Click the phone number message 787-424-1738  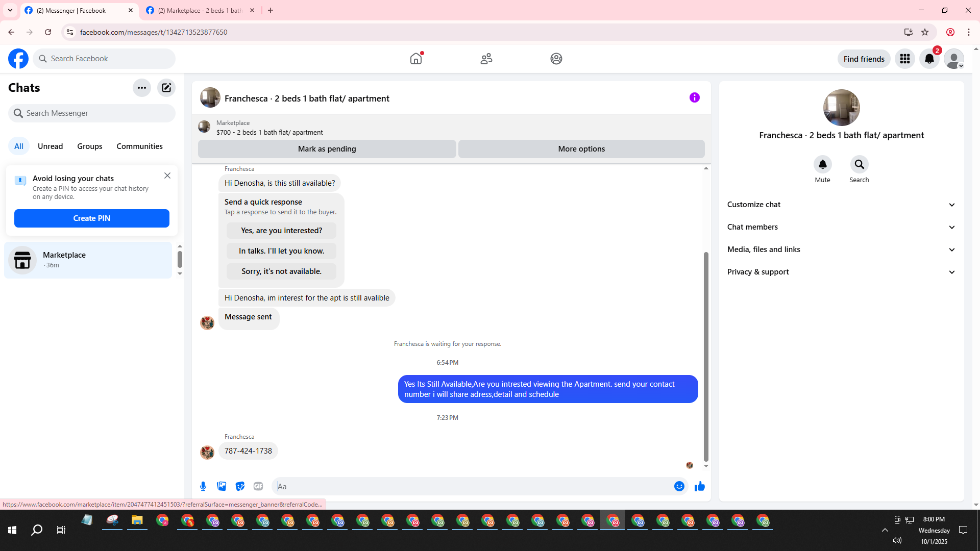tap(248, 451)
